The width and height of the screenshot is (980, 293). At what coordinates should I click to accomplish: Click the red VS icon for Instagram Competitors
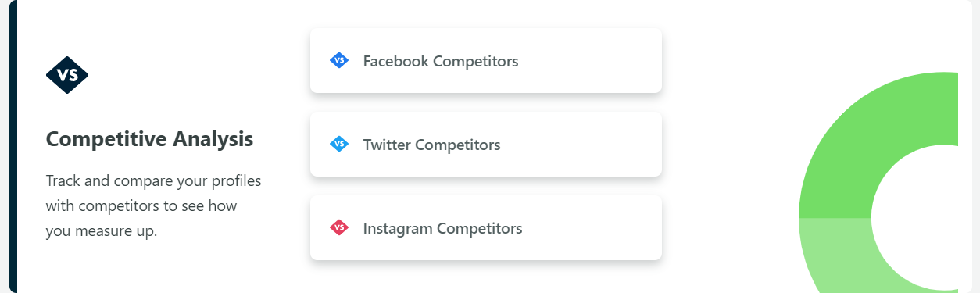click(339, 227)
